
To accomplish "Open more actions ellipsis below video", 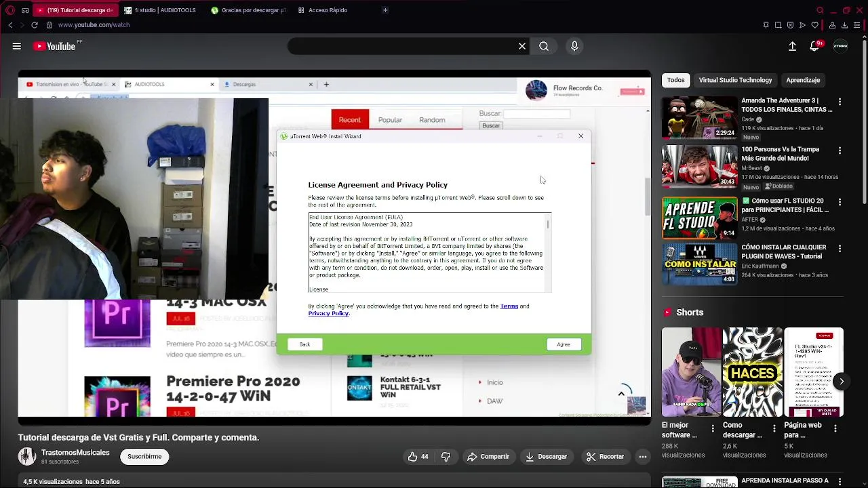I will (x=643, y=457).
